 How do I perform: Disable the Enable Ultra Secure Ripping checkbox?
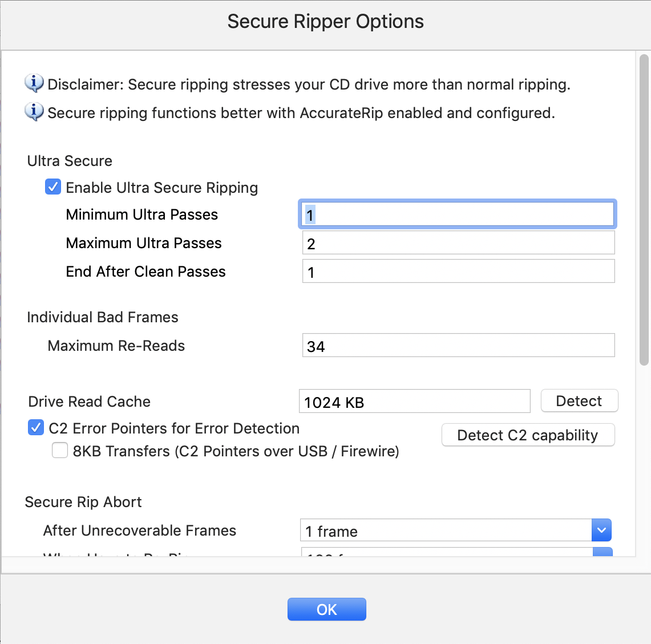click(53, 187)
